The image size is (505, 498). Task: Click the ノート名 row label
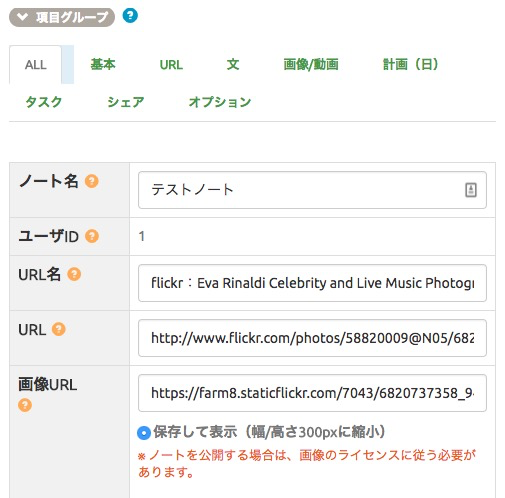click(x=49, y=181)
